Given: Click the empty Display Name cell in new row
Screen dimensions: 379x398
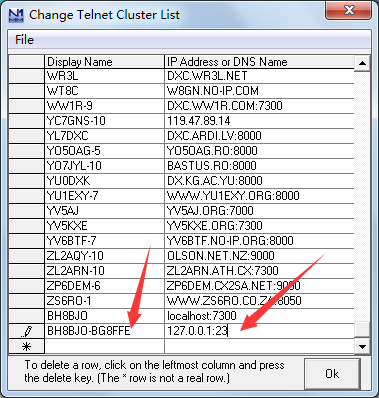Looking at the screenshot, I should point(104,346).
